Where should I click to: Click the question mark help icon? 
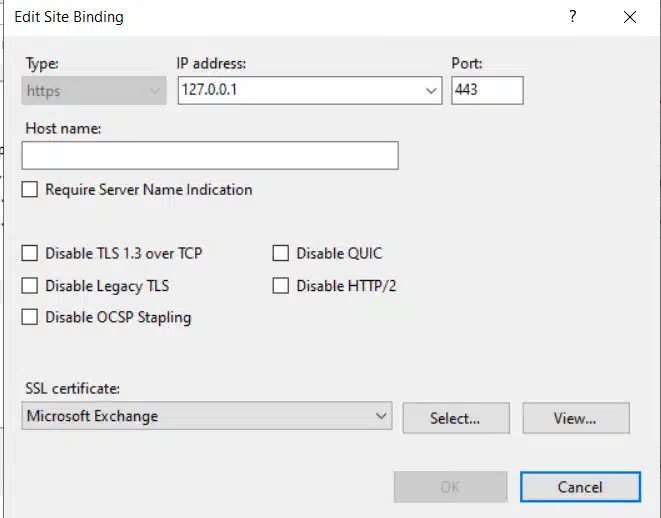pyautogui.click(x=573, y=17)
